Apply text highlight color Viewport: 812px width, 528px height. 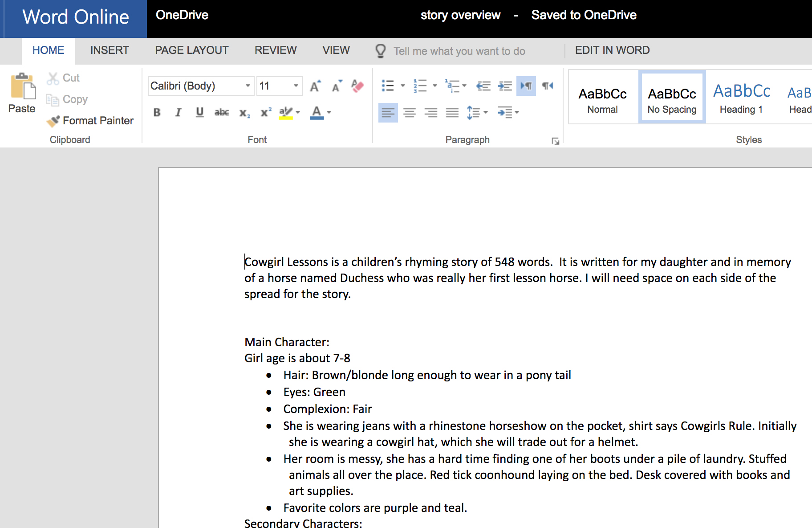click(x=286, y=112)
